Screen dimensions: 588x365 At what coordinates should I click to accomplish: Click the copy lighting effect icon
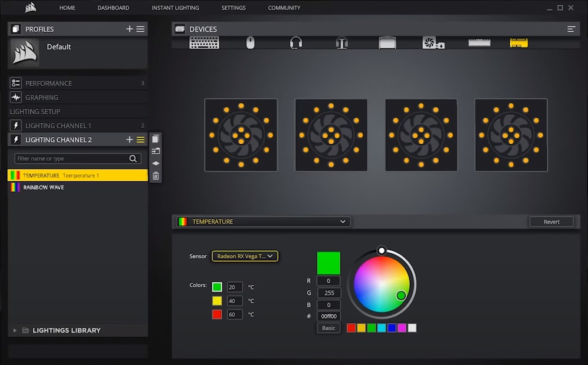(x=155, y=138)
